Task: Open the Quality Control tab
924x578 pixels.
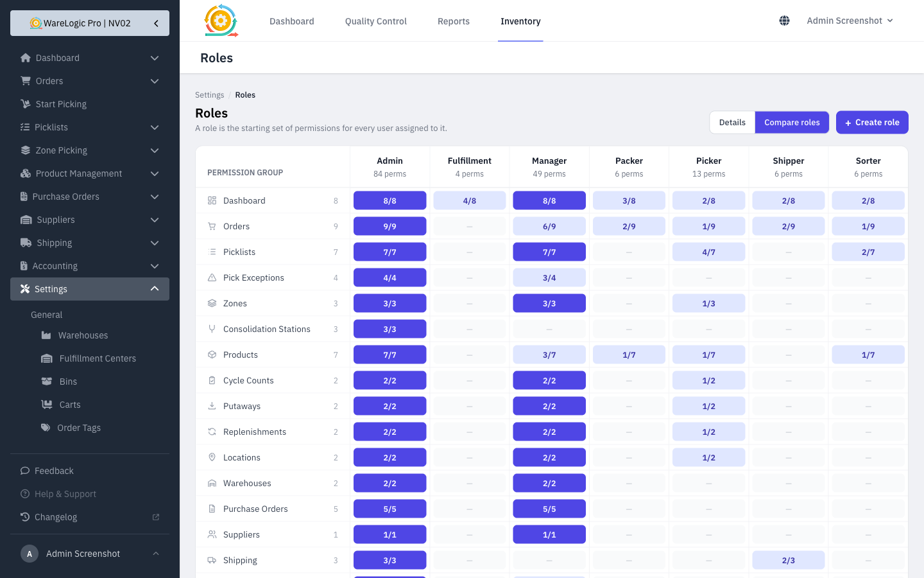Action: tap(376, 21)
